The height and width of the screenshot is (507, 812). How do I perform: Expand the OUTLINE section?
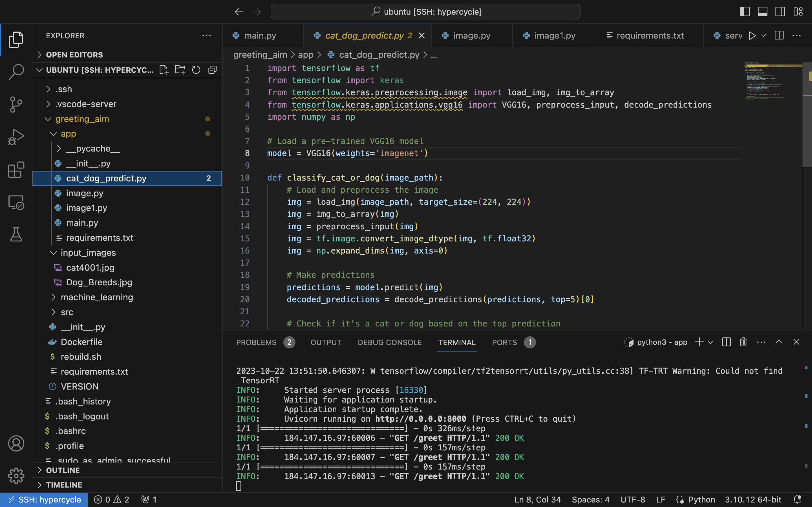pos(63,470)
